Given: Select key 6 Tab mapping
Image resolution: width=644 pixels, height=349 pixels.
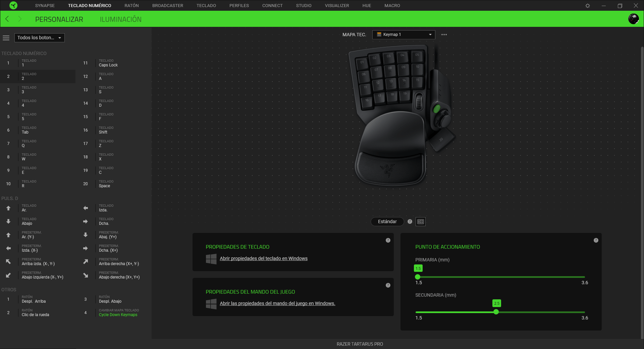Looking at the screenshot, I should (x=38, y=130).
